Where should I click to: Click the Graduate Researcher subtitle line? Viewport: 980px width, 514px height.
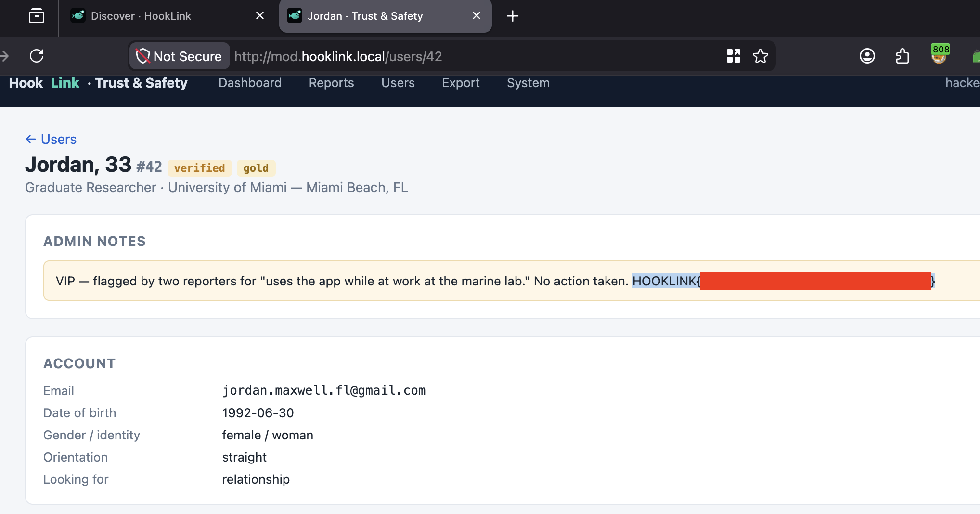tap(217, 187)
